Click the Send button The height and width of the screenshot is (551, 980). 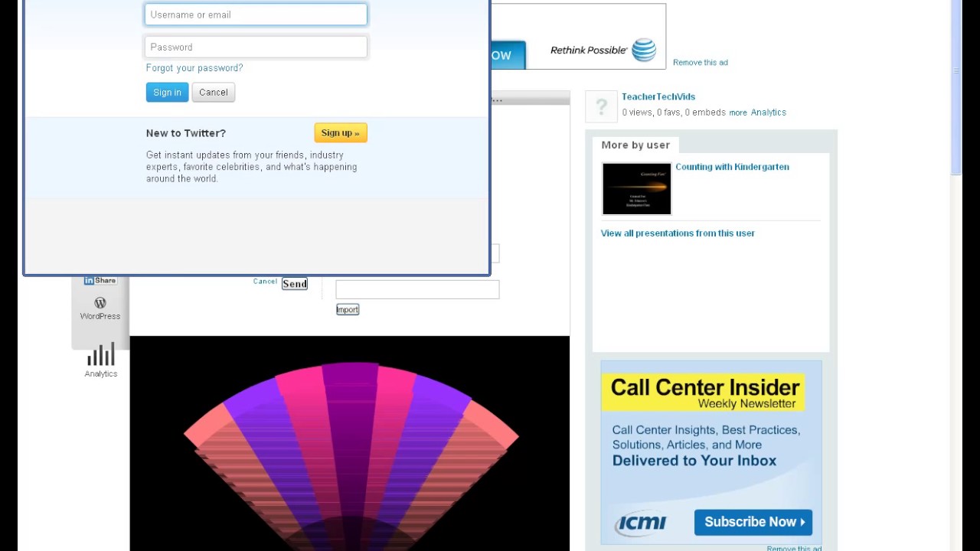pyautogui.click(x=295, y=284)
